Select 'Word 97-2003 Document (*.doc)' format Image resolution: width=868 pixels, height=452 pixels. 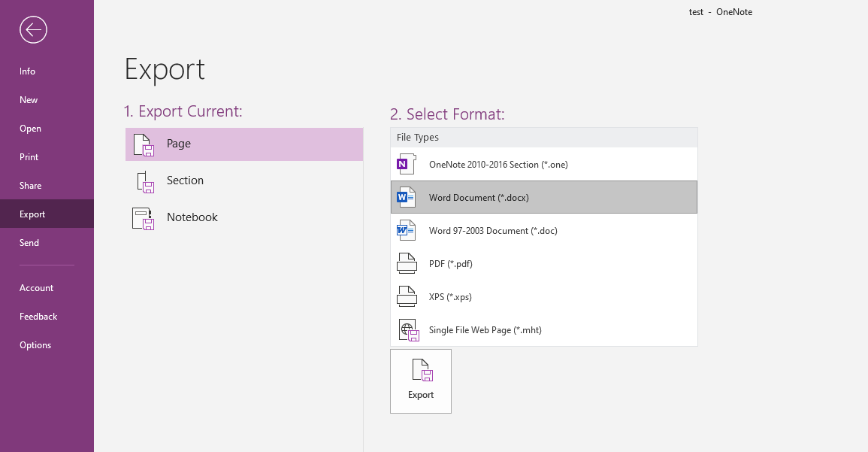(543, 230)
